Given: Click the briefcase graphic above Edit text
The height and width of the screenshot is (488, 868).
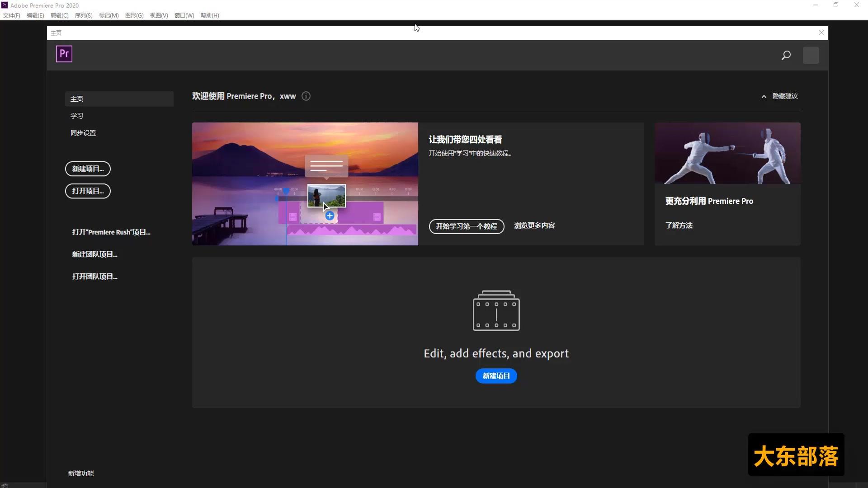Looking at the screenshot, I should (x=496, y=311).
